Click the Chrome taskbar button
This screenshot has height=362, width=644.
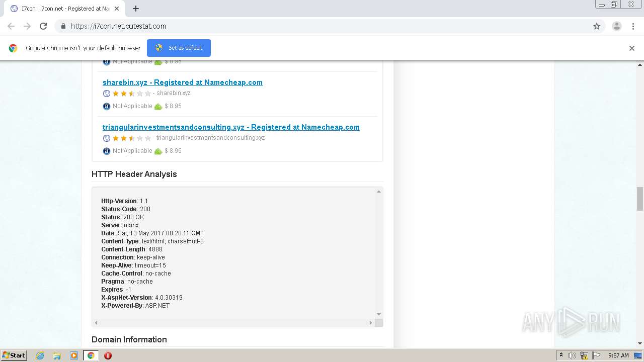[91, 355]
